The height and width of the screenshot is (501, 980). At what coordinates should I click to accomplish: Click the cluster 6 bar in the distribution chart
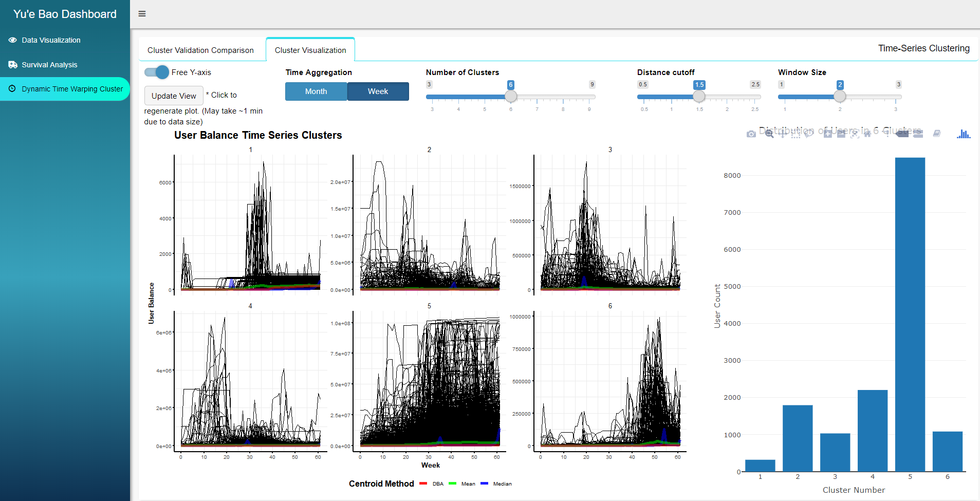(x=948, y=451)
